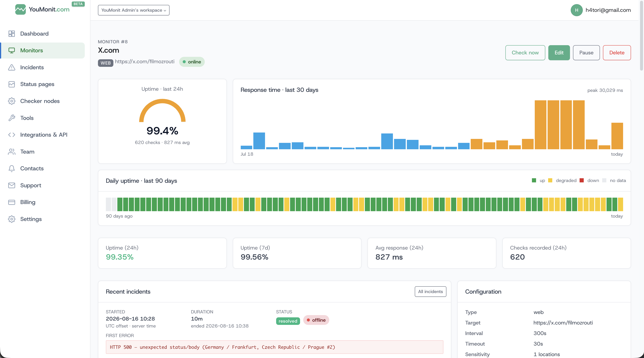Click the Settings cog icon
Viewport: 644px width, 358px height.
click(x=11, y=219)
